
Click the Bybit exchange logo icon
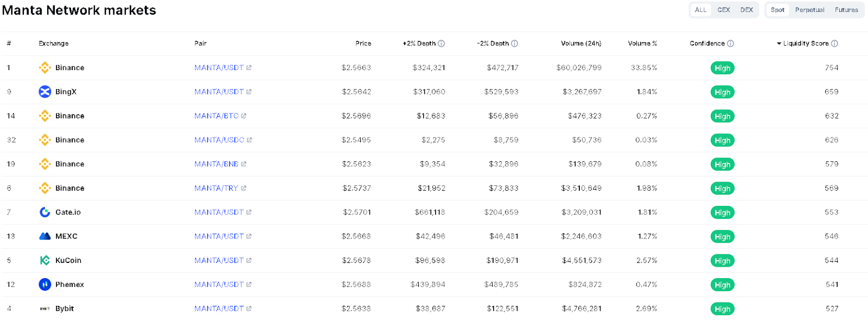point(45,309)
